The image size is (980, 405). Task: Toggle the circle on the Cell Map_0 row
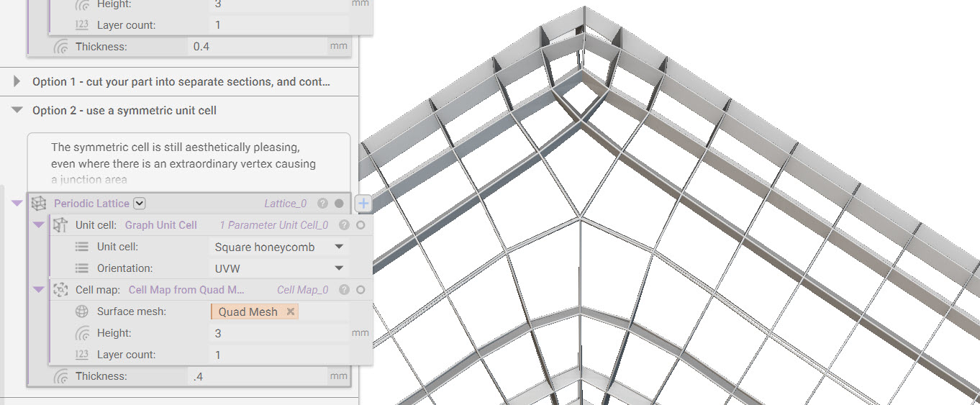coord(360,290)
